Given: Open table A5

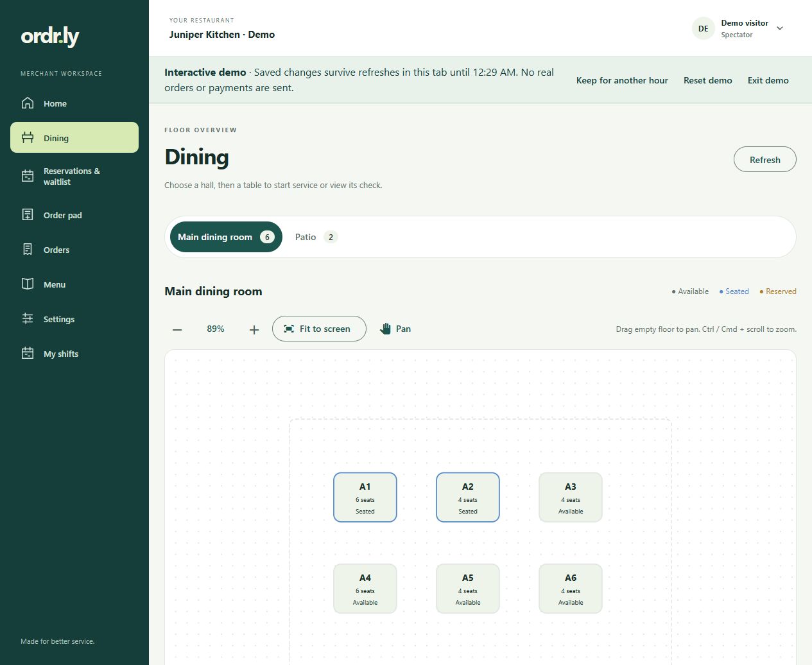Looking at the screenshot, I should 468,589.
